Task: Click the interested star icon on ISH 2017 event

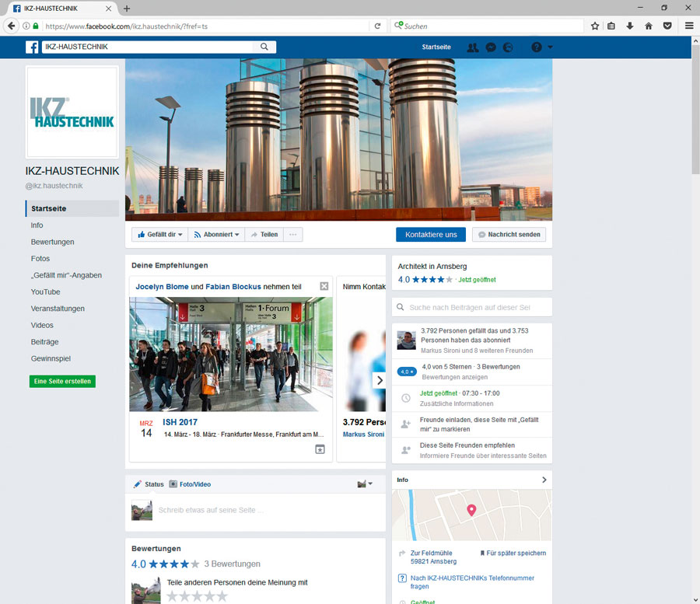Action: [320, 449]
